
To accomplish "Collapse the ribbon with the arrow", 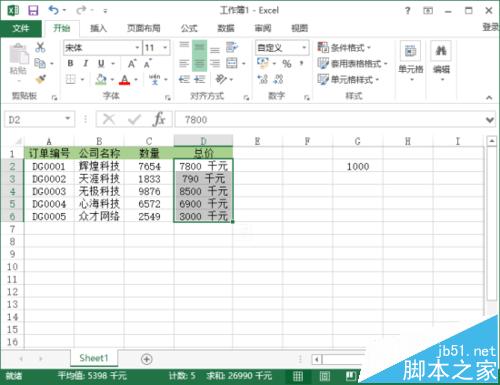I will tap(489, 98).
